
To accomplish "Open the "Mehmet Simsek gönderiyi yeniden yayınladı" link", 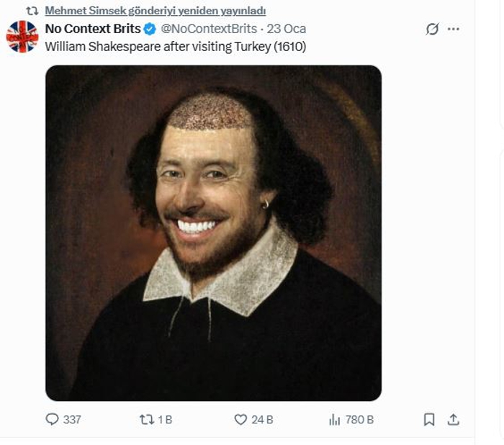I will tap(155, 11).
